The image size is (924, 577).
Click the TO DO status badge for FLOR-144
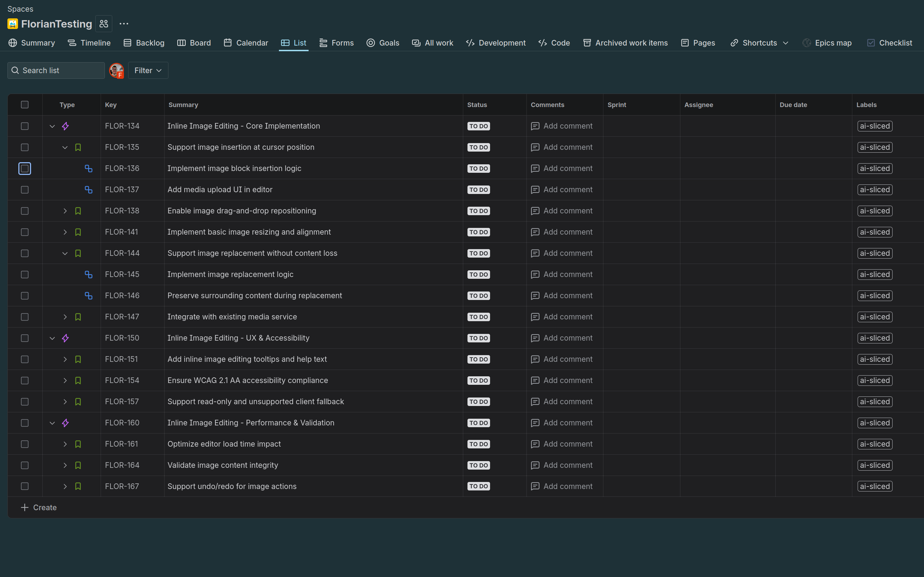(x=478, y=253)
